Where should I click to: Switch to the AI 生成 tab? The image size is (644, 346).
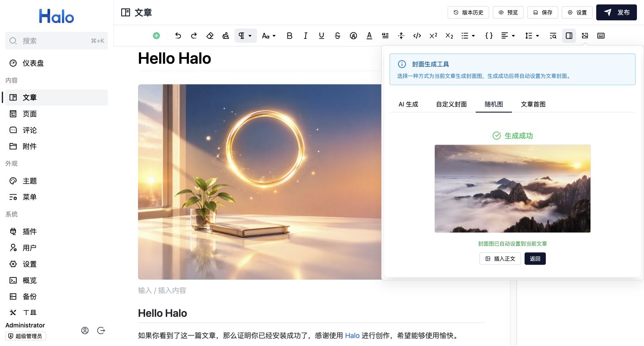click(x=408, y=104)
